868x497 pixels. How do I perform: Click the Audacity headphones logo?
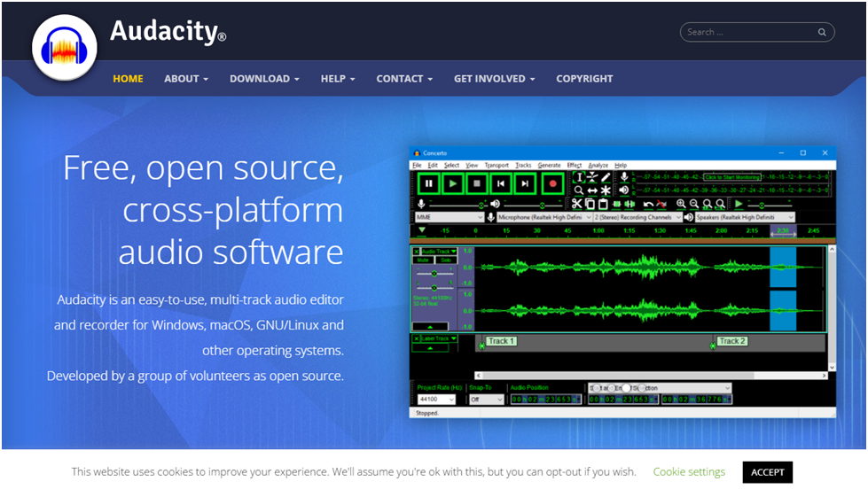point(64,48)
